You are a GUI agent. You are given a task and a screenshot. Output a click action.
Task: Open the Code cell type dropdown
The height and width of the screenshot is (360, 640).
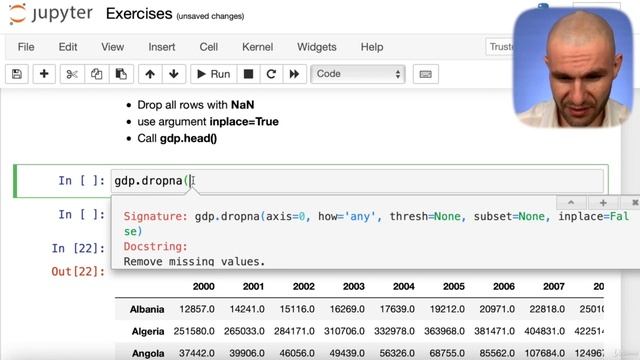358,74
